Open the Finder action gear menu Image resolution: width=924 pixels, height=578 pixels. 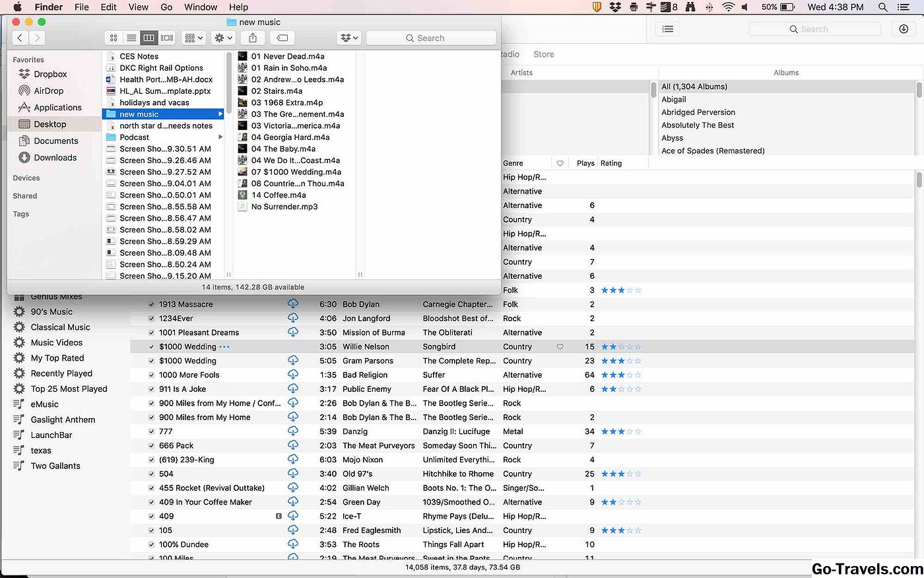click(223, 38)
